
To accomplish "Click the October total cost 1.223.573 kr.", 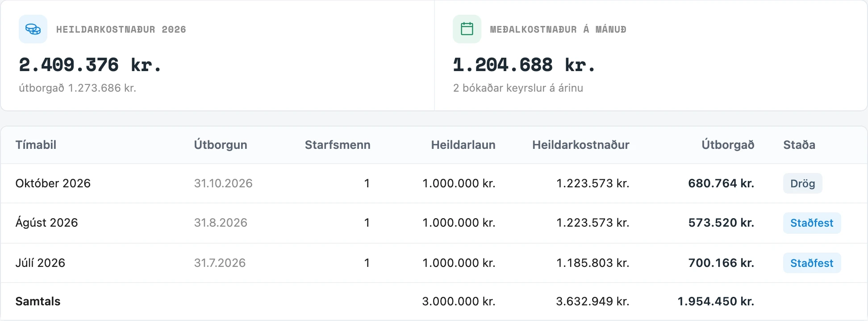I will click(593, 183).
